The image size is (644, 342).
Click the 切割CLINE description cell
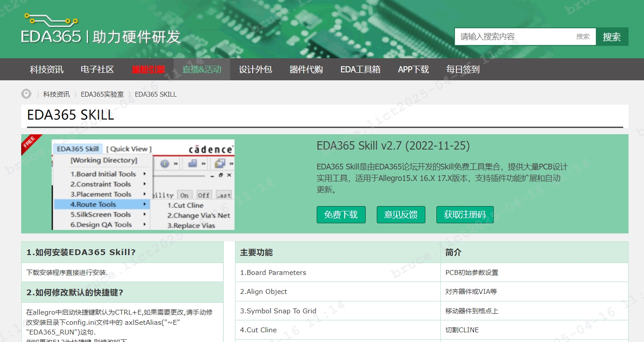point(534,330)
